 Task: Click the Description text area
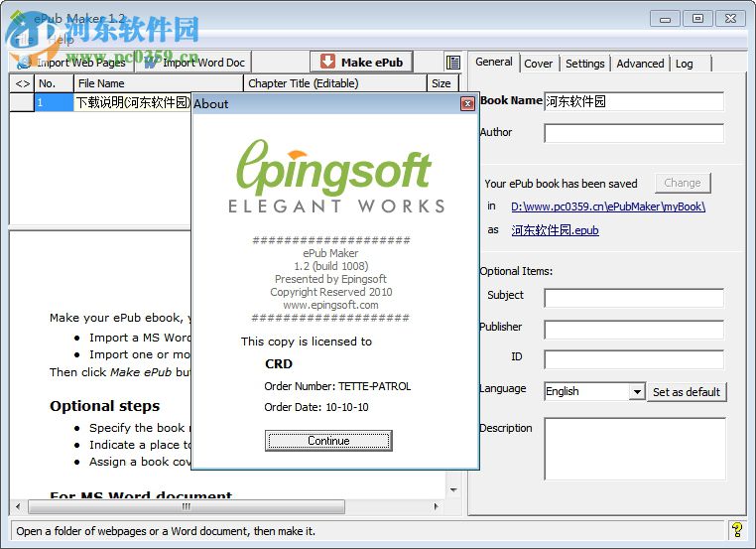(635, 449)
